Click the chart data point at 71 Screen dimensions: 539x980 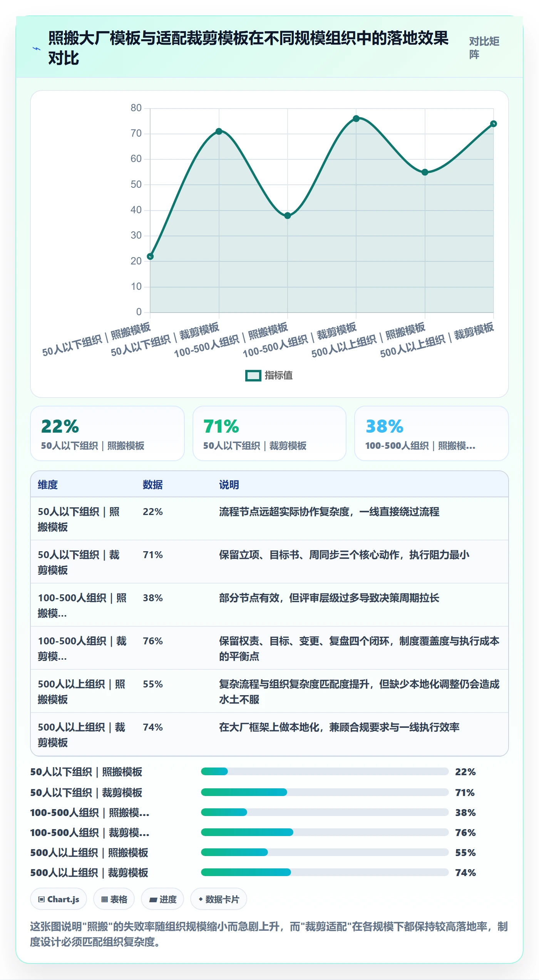tap(219, 131)
